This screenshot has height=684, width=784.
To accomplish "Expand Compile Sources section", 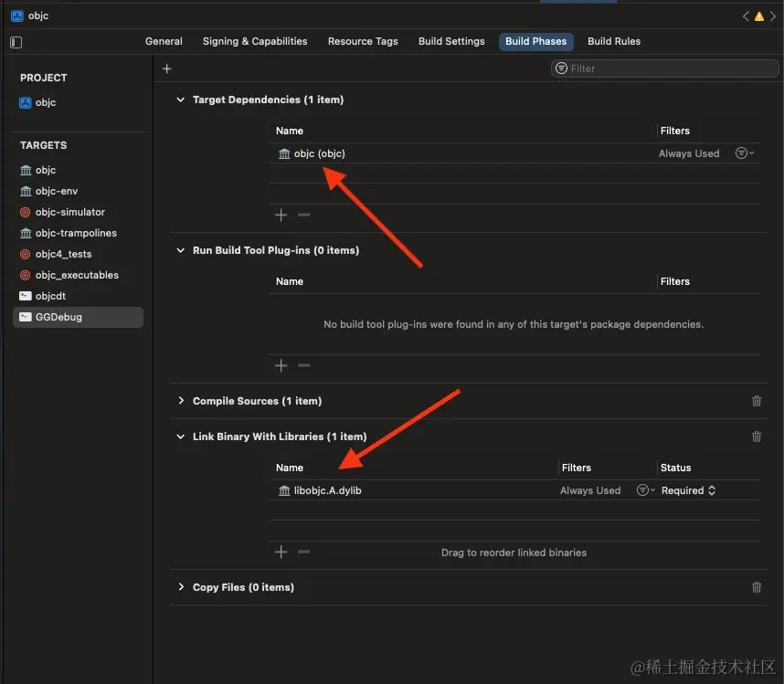I will coord(181,401).
